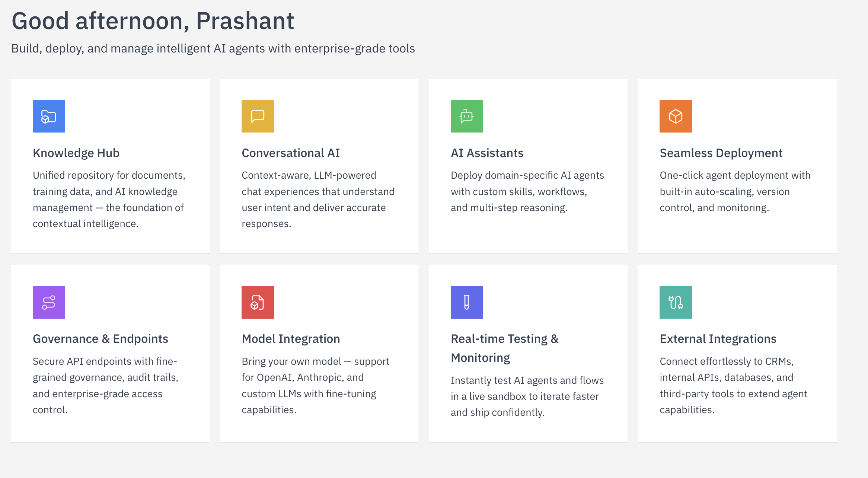Click the Seamless Deployment cube icon
This screenshot has width=868, height=478.
676,116
